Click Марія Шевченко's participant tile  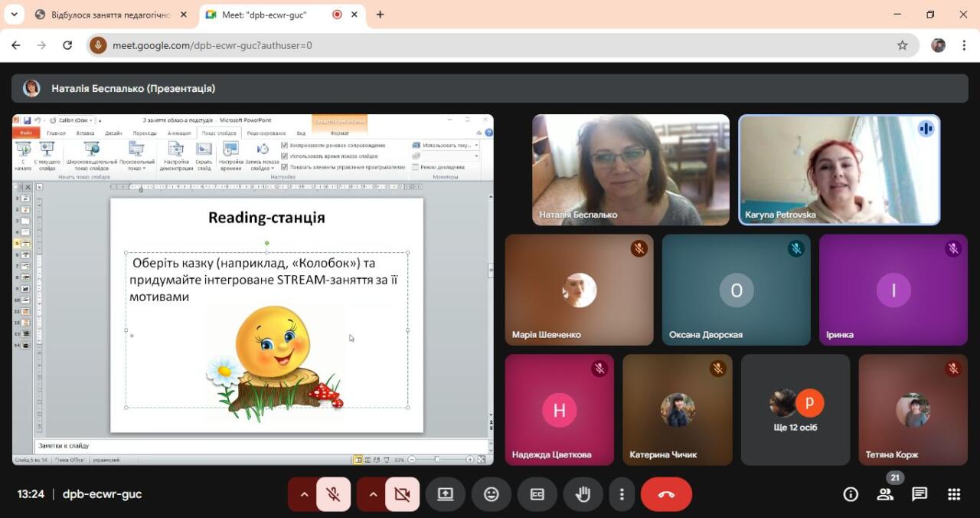pos(580,290)
